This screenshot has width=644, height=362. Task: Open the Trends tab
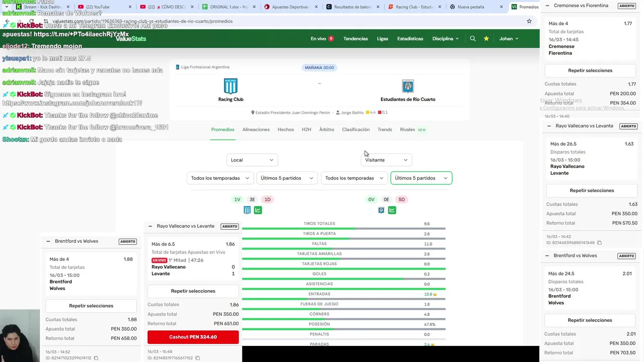pyautogui.click(x=385, y=130)
